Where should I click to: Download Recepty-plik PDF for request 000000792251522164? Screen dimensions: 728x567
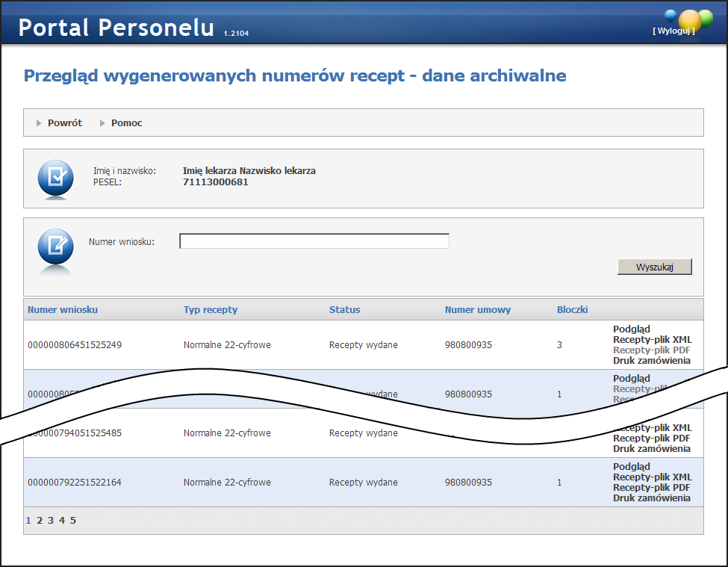click(x=651, y=488)
